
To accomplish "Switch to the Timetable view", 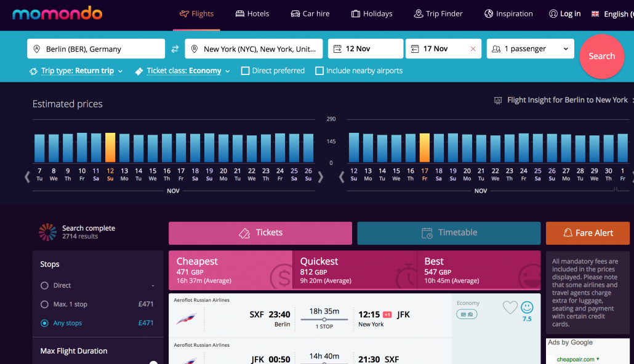I will pyautogui.click(x=448, y=233).
